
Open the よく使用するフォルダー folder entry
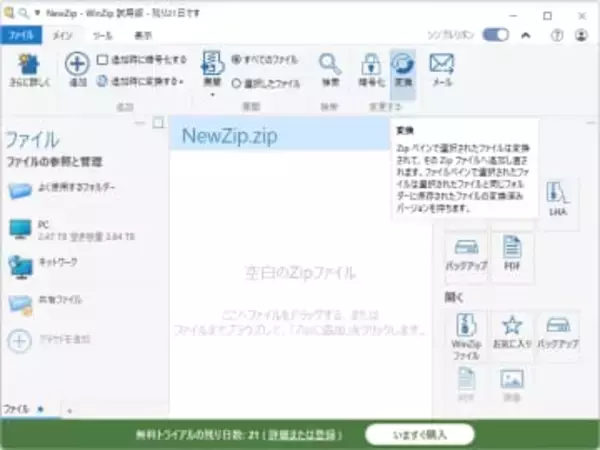[x=61, y=190]
